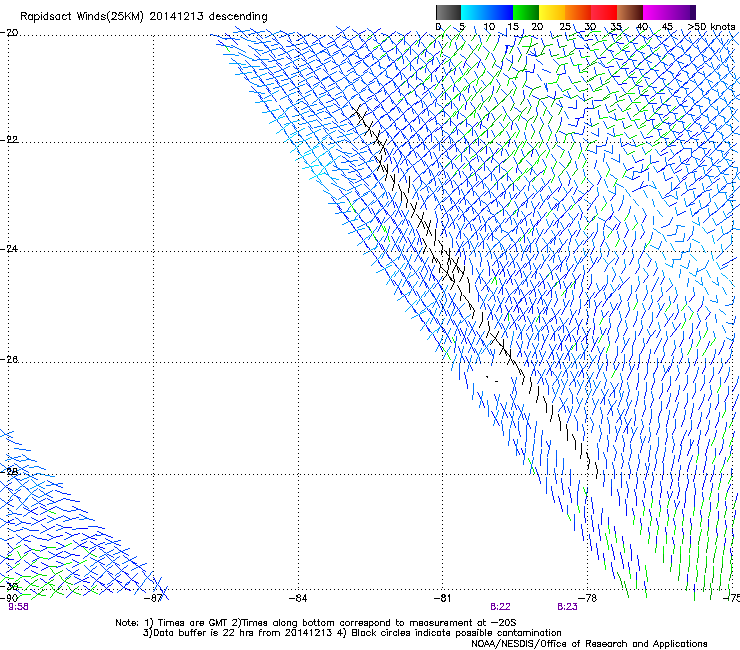Click the '-20' latitude axis label
The width and height of the screenshot is (740, 650).
click(x=9, y=33)
